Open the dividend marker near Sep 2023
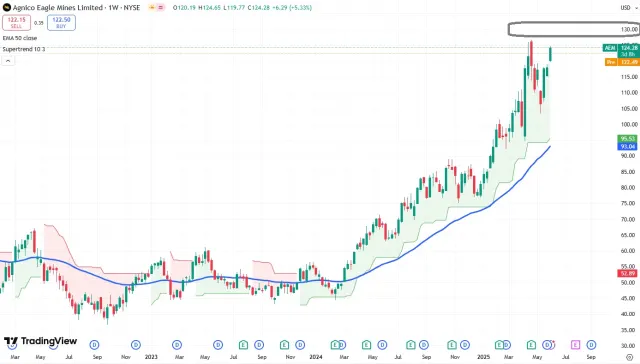This screenshot has width=640, height=364. click(259, 345)
